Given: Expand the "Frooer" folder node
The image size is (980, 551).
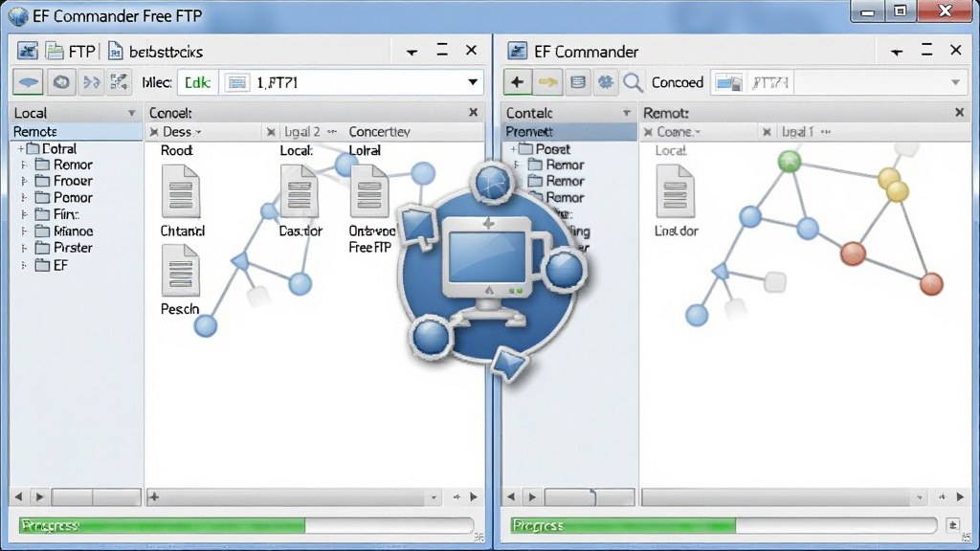Looking at the screenshot, I should point(24,181).
